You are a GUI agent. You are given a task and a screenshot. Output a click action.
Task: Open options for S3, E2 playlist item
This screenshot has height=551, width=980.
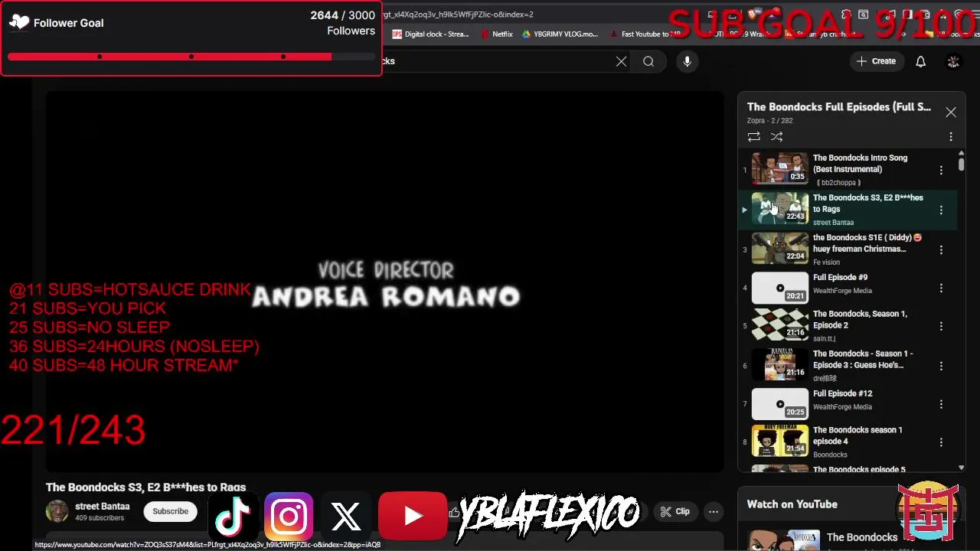click(x=941, y=210)
